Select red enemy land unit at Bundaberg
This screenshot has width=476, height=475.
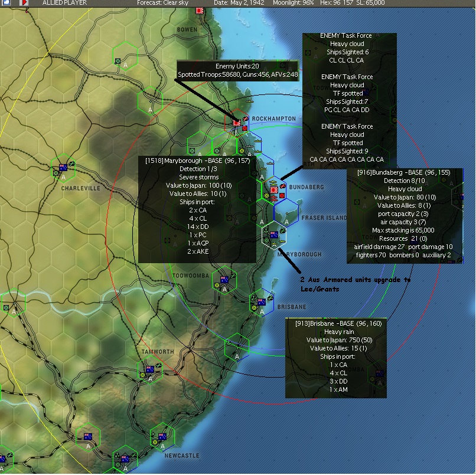[282, 196]
